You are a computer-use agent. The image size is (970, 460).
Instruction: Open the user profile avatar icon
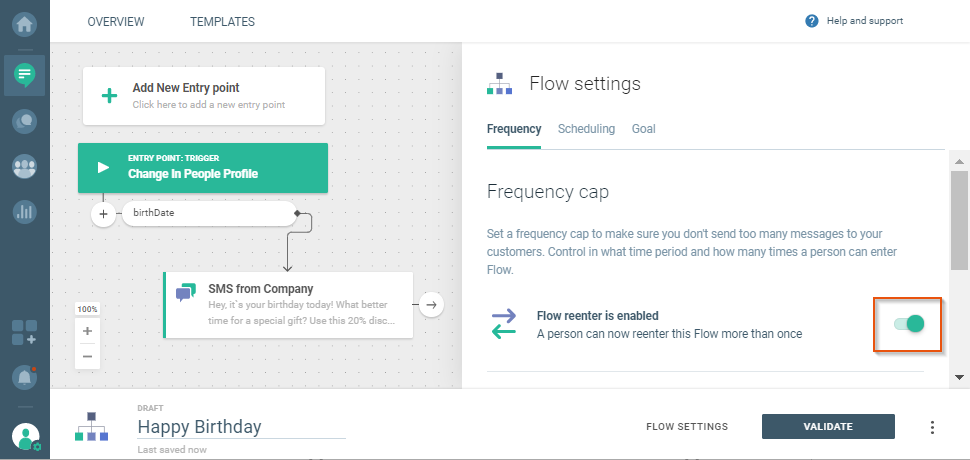pyautogui.click(x=24, y=436)
